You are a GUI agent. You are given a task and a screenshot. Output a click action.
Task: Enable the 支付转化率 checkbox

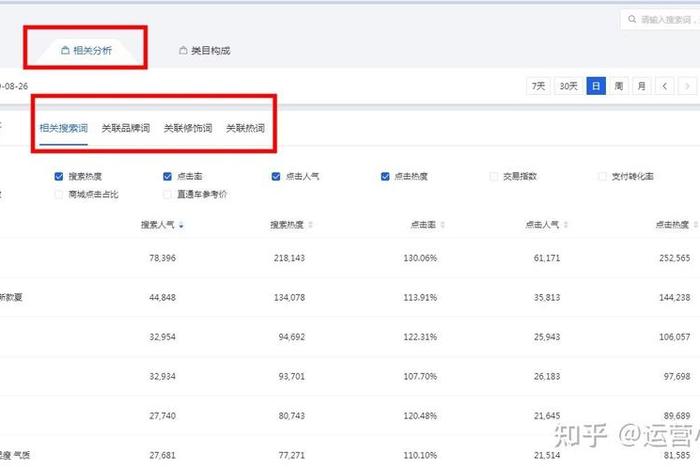(x=602, y=176)
